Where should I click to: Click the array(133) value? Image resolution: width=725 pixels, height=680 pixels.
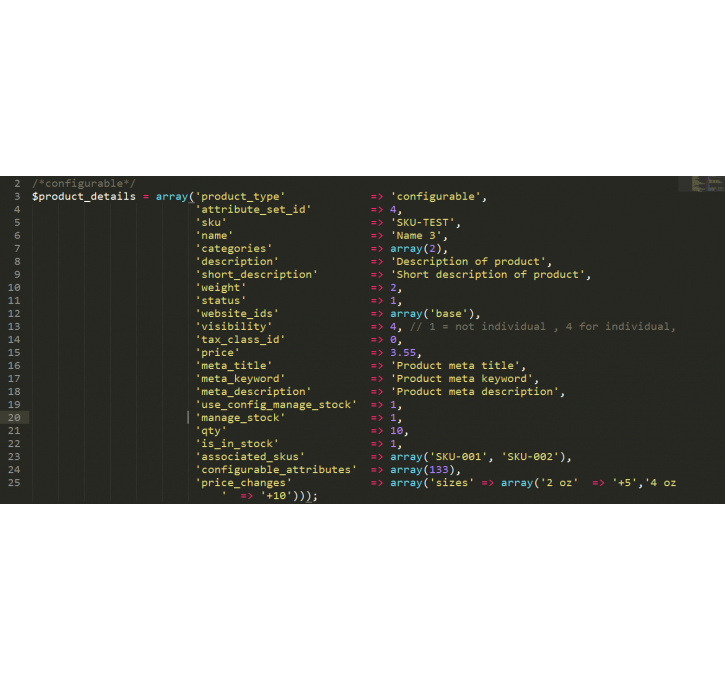click(x=423, y=469)
